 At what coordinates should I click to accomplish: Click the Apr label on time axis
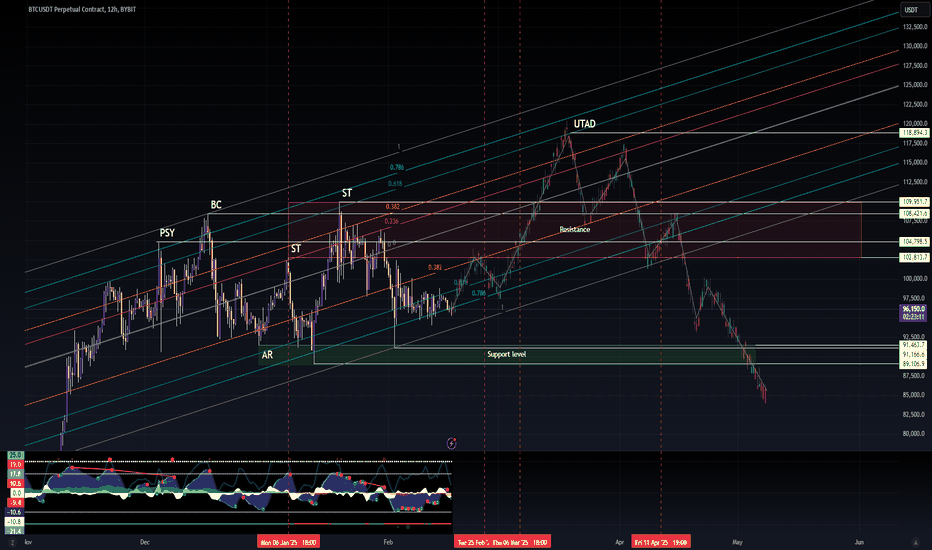click(x=620, y=542)
